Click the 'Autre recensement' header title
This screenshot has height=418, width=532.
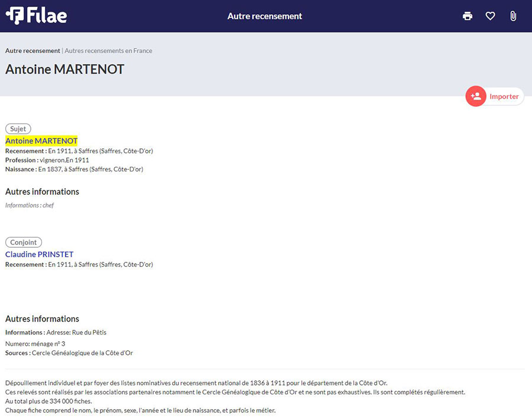[x=265, y=16]
